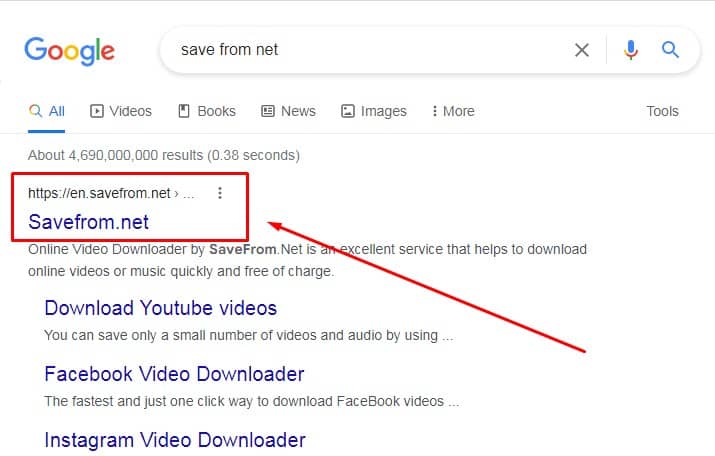The width and height of the screenshot is (715, 456).
Task: Switch to the News tab label
Action: click(x=298, y=111)
